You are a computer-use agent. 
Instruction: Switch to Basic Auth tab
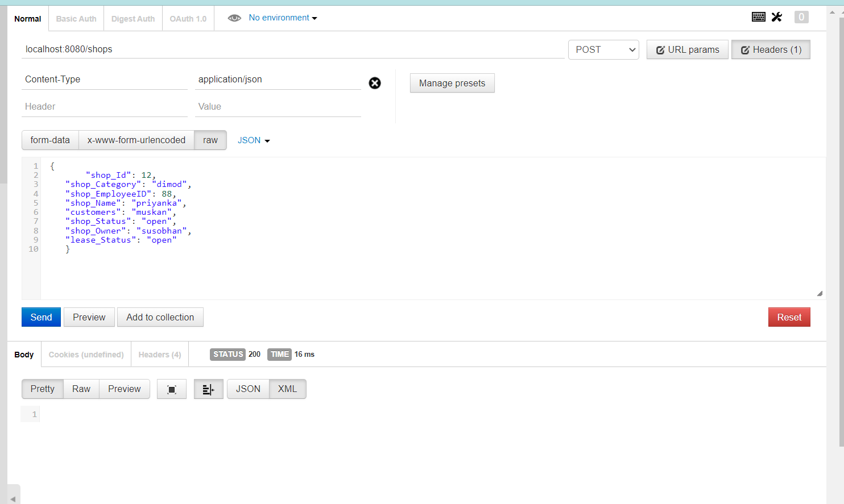click(x=76, y=19)
